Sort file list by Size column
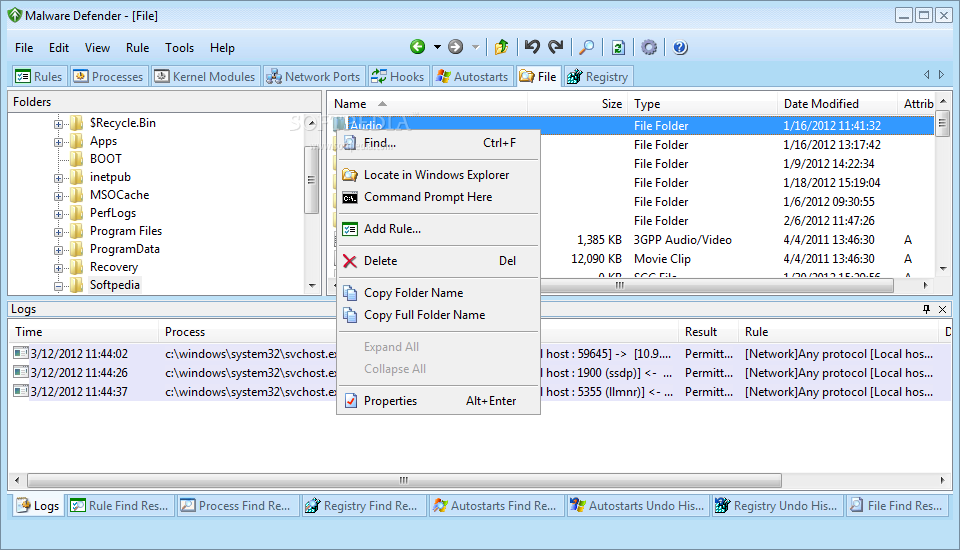 577,104
